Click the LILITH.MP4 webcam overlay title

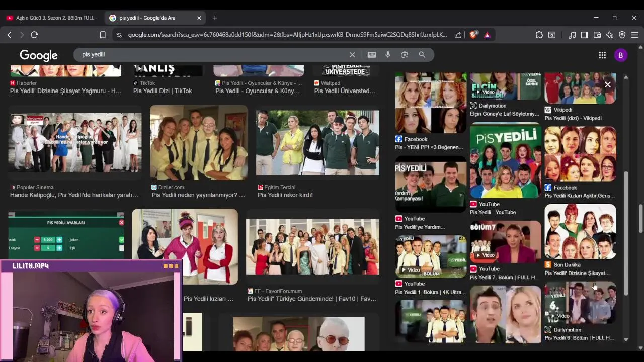31,266
